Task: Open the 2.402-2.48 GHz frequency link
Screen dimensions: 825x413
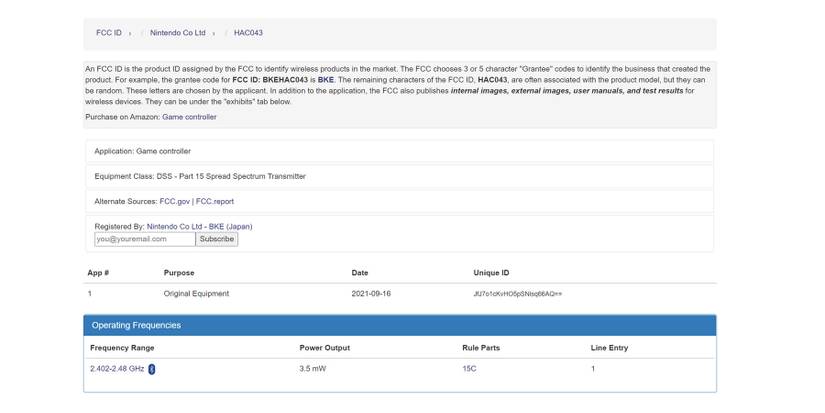Action: (x=117, y=369)
